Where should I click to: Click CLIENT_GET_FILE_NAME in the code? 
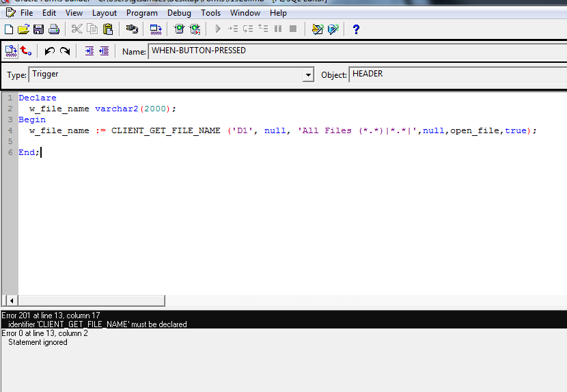coord(165,130)
